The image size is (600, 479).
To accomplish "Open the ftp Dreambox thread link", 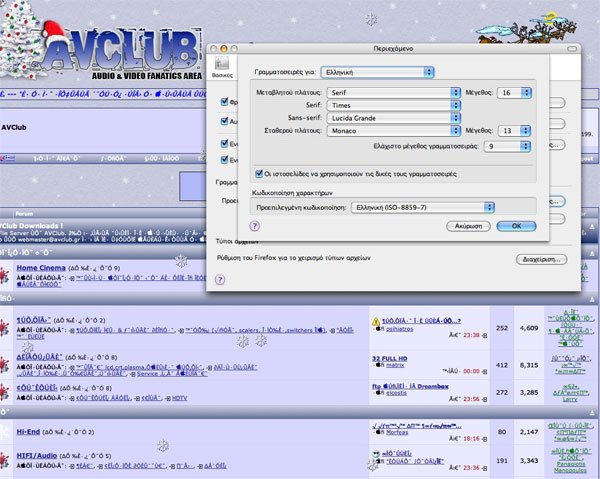I will (x=410, y=386).
